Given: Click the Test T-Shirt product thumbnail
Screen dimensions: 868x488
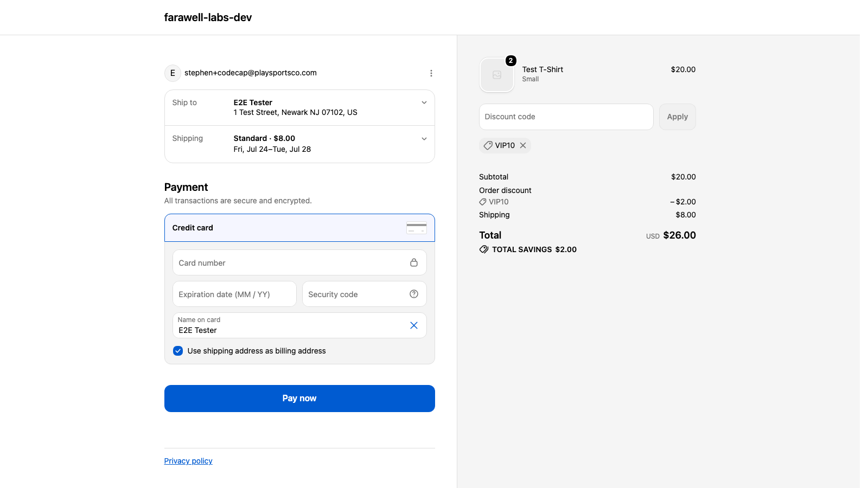Looking at the screenshot, I should click(497, 75).
